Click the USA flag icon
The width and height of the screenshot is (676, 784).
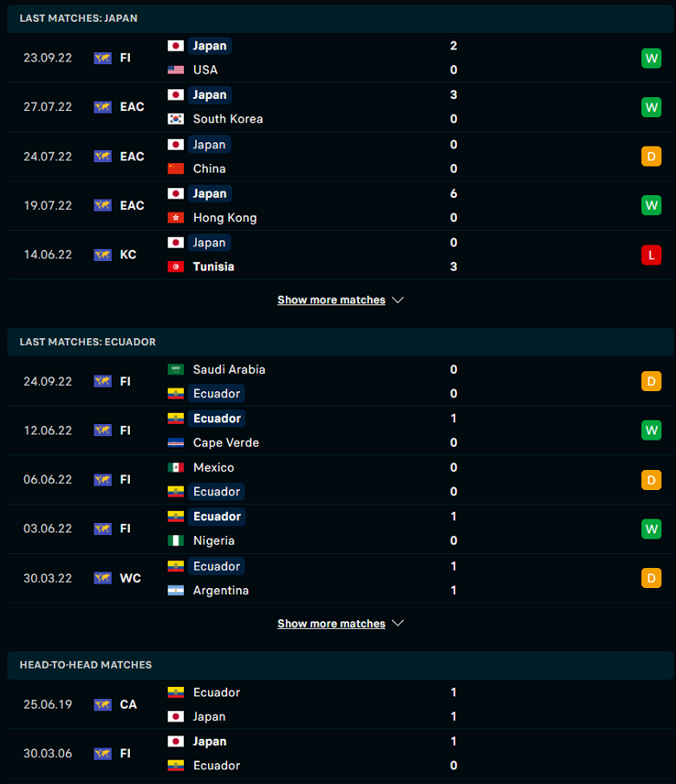click(x=175, y=70)
